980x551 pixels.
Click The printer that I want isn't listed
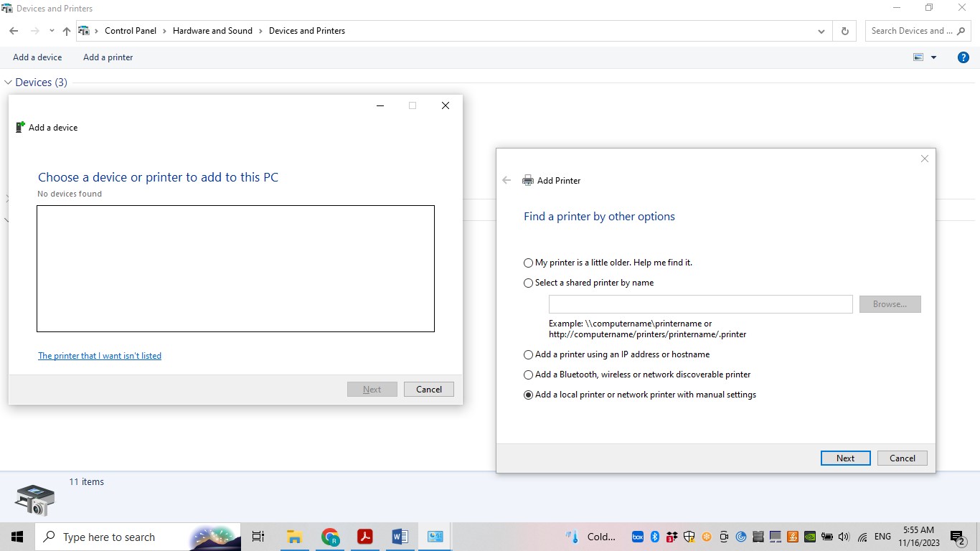(100, 356)
